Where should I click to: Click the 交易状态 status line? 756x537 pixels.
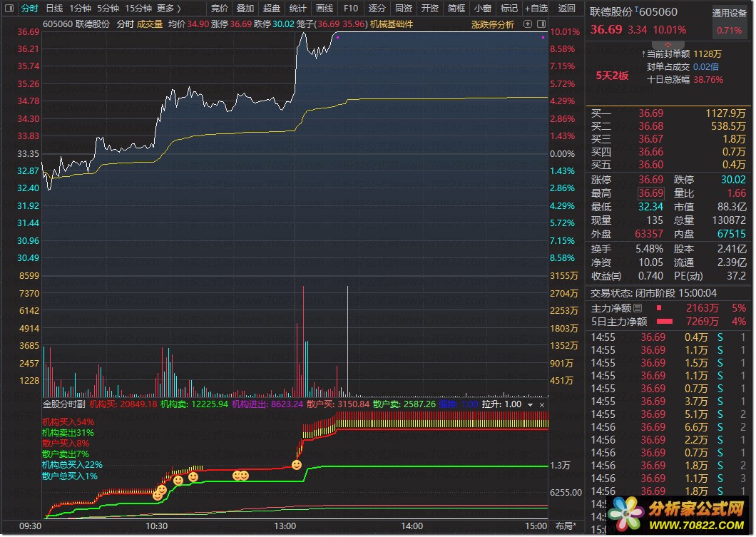click(654, 293)
